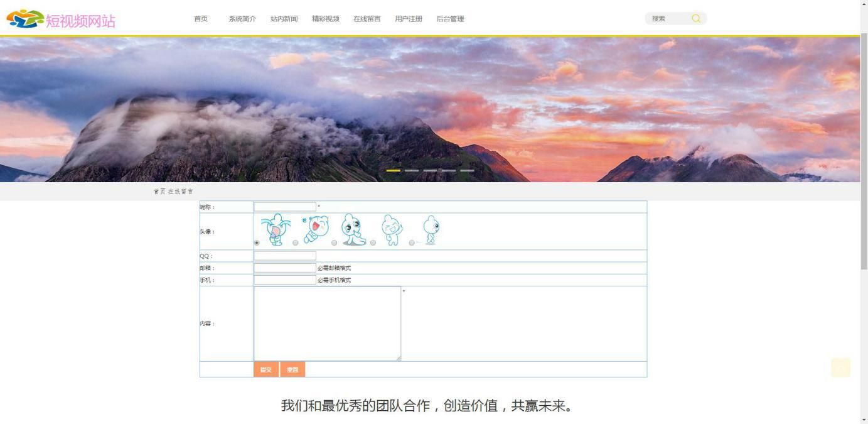Open the 系统简介 menu item
The width and height of the screenshot is (868, 424).
pos(242,19)
